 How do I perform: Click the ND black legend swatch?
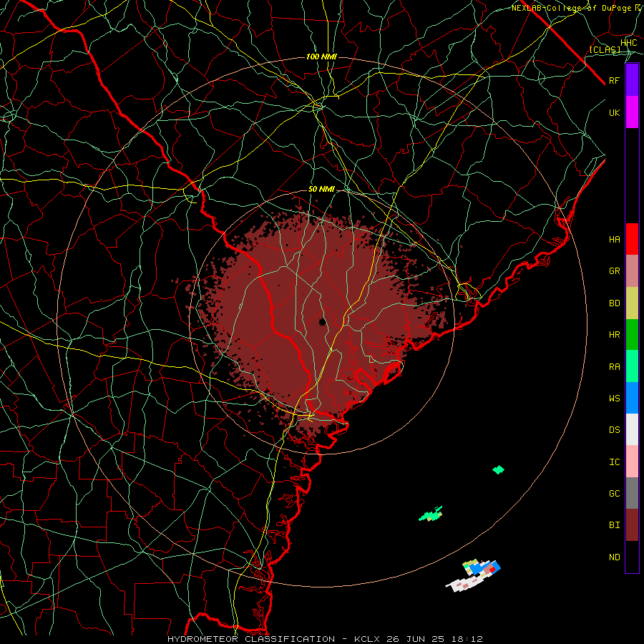coord(632,557)
